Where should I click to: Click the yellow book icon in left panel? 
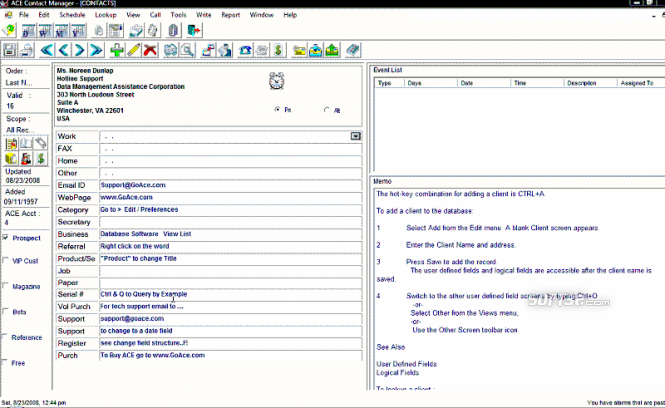point(11,159)
